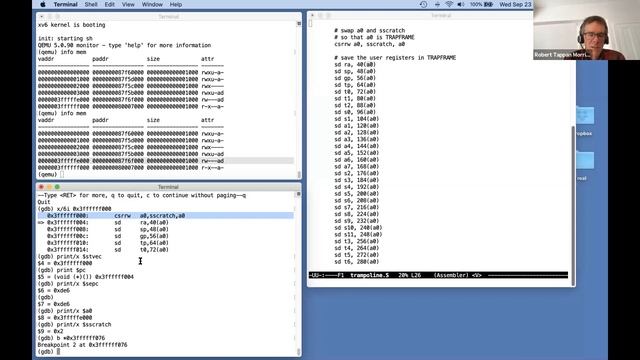The height and width of the screenshot is (360, 640).
Task: Click the 'sd t6, 280(a0)' line in editor
Action: (356, 262)
